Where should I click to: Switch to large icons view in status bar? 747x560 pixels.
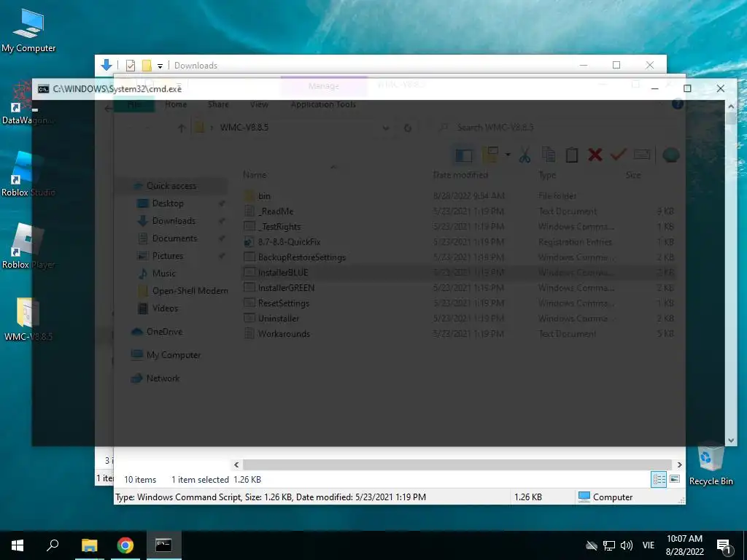tap(675, 479)
